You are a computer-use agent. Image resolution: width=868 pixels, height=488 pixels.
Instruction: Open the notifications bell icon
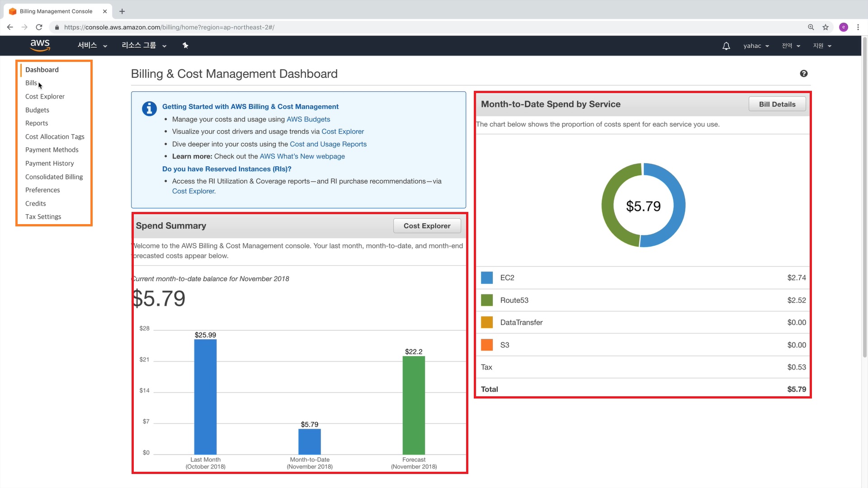click(x=726, y=46)
